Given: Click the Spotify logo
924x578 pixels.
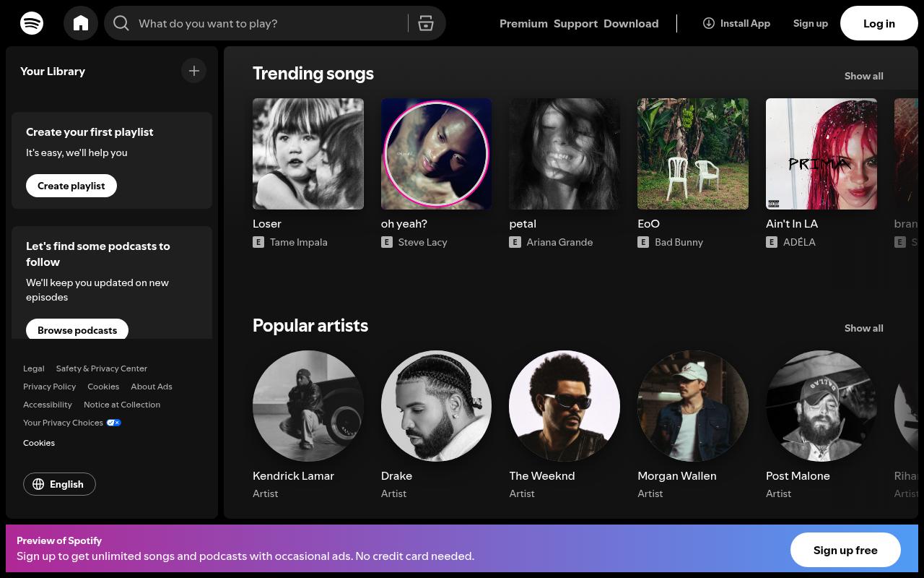Looking at the screenshot, I should pyautogui.click(x=32, y=23).
